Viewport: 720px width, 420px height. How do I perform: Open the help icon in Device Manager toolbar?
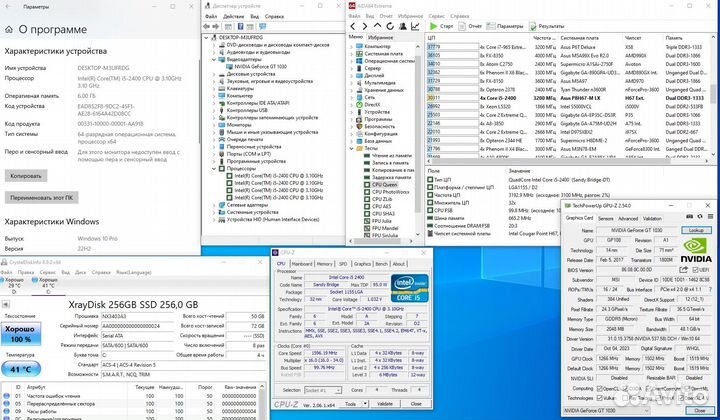pos(240,27)
